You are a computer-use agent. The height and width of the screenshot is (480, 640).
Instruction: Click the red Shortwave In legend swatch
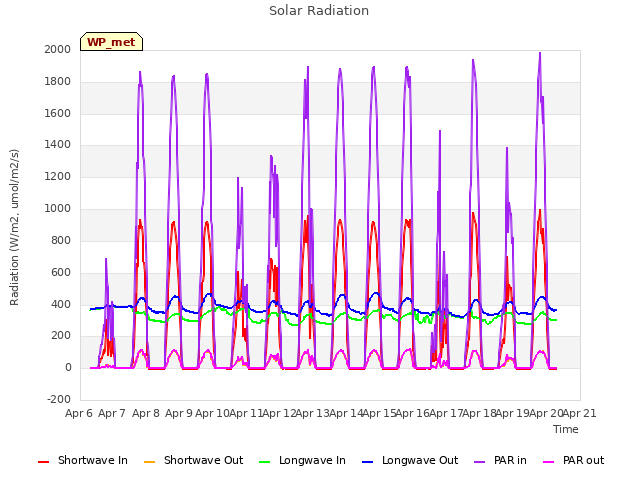43,462
